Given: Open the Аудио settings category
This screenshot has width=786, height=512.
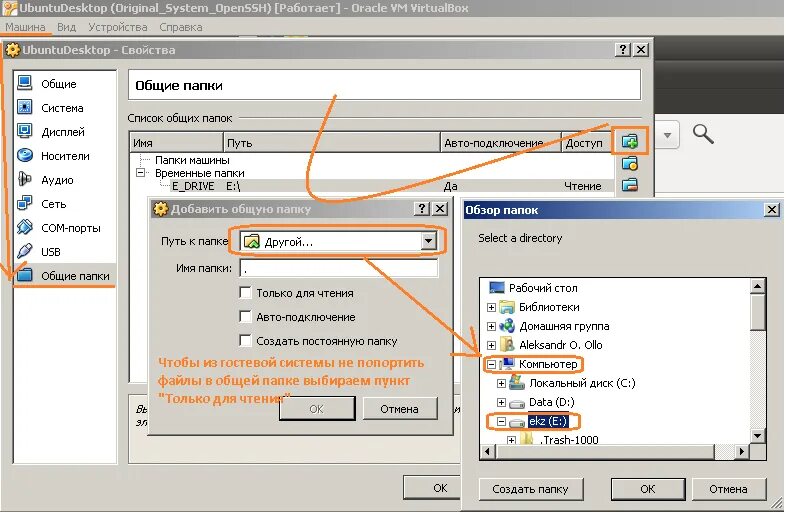Looking at the screenshot, I should coord(57,180).
